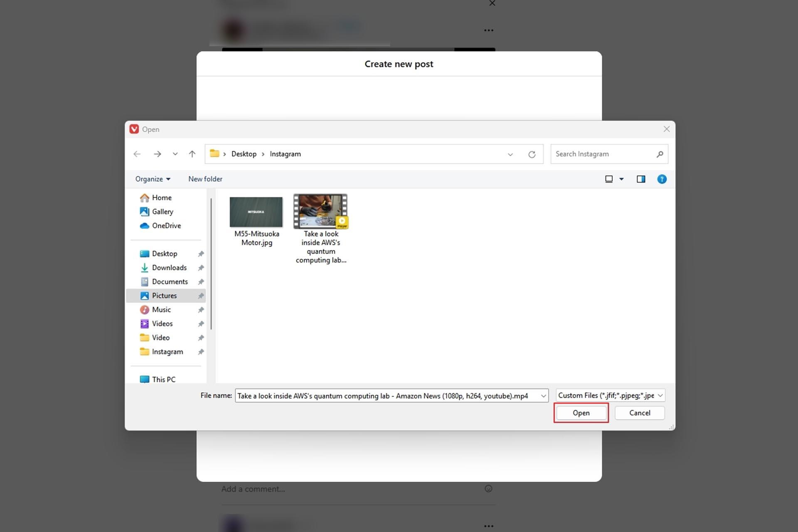Close the Instagram post overlay behind
This screenshot has width=798, height=532.
pos(492,3)
